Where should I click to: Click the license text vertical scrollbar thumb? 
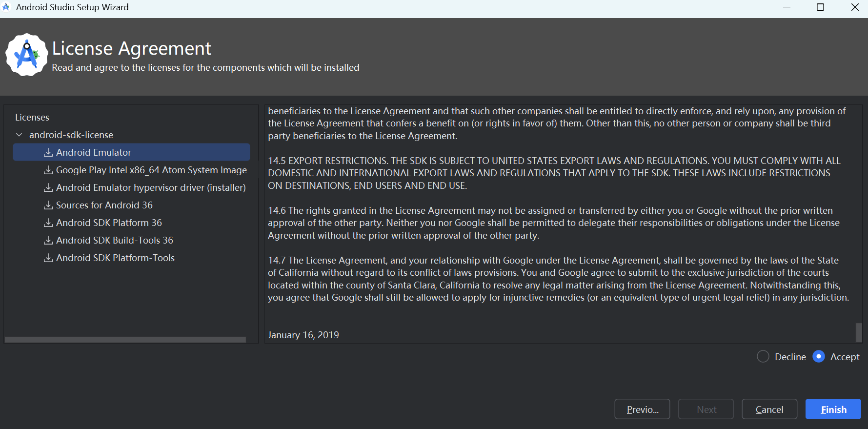(x=859, y=332)
